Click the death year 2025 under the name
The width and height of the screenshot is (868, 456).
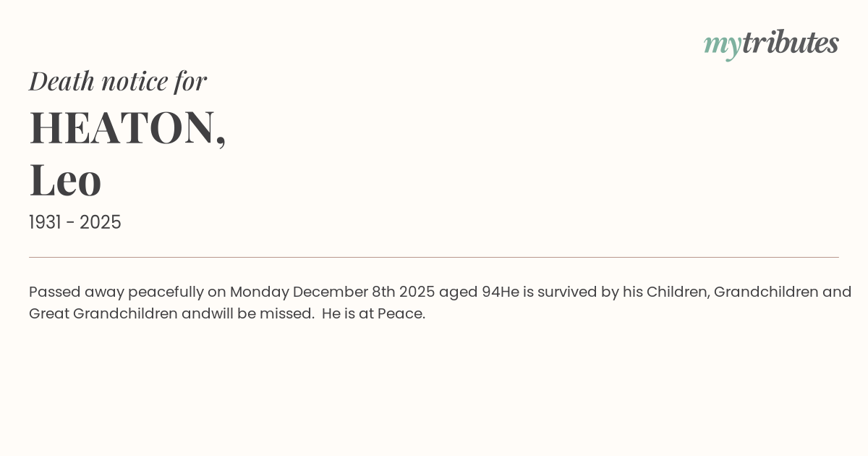click(x=101, y=222)
